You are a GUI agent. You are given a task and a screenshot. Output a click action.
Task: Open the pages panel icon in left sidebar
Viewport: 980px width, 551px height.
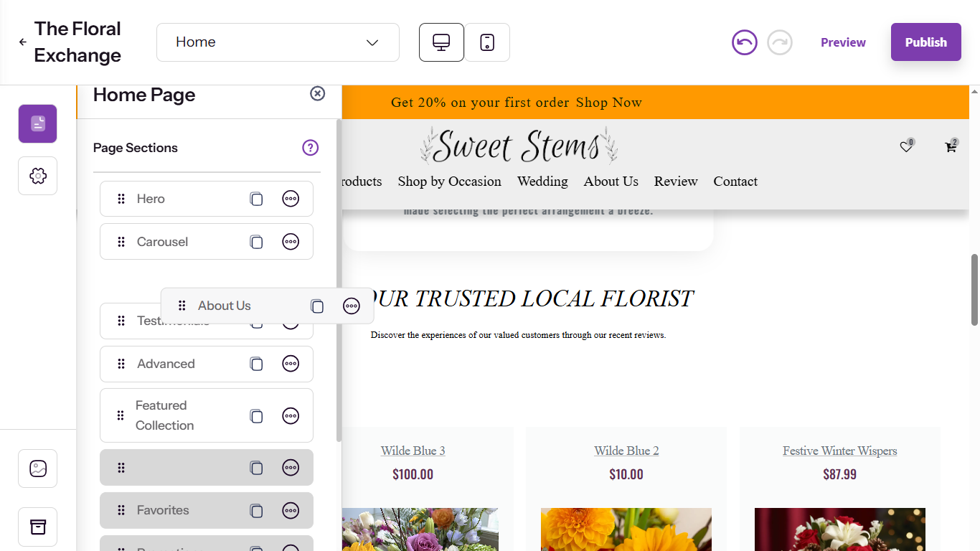[37, 123]
